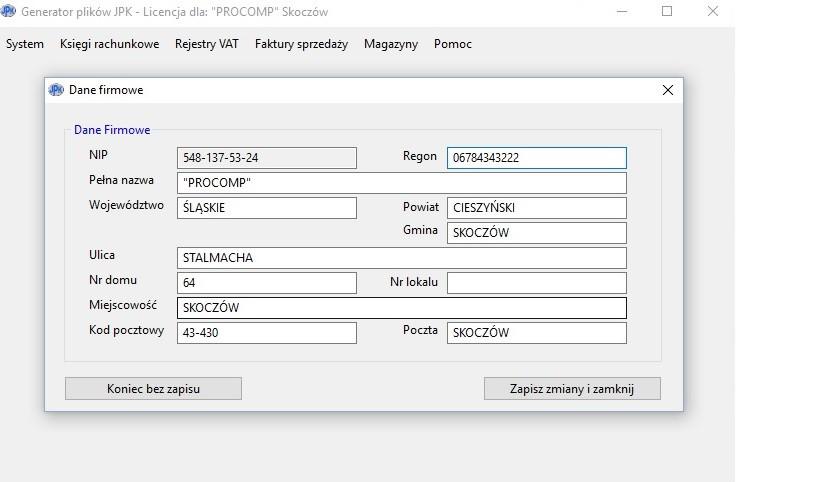This screenshot has width=819, height=482.
Task: Open the System menu
Action: [25, 44]
